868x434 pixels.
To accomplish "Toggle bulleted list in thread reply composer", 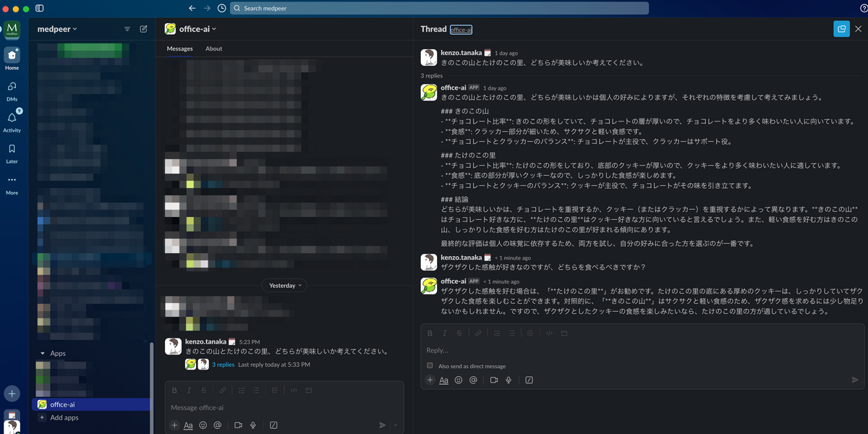I will [x=511, y=333].
